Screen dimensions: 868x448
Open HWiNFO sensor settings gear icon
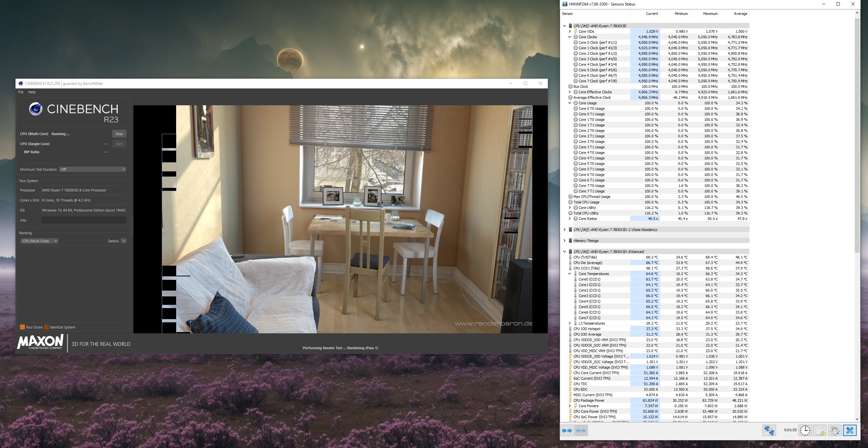[835, 431]
